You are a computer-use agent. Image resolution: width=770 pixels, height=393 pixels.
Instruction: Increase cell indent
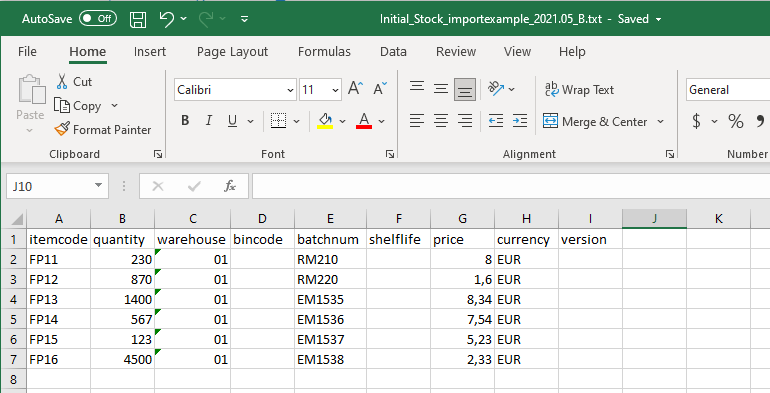(520, 120)
